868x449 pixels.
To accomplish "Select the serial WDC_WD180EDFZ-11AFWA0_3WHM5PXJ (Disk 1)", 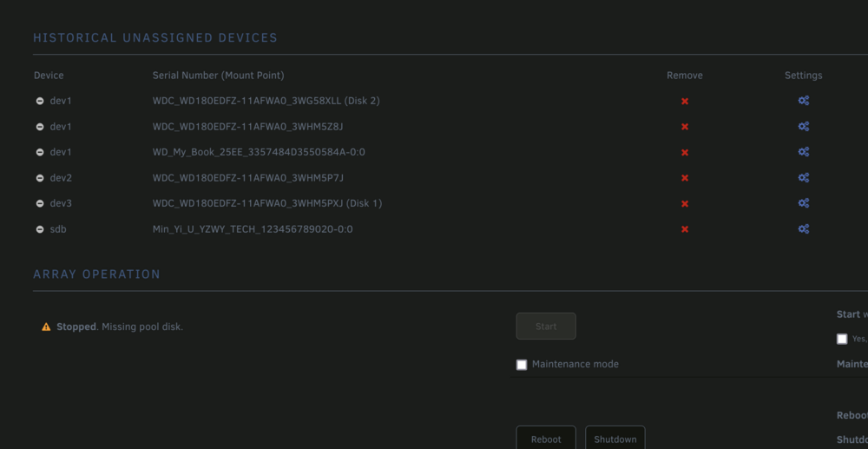I will [267, 203].
